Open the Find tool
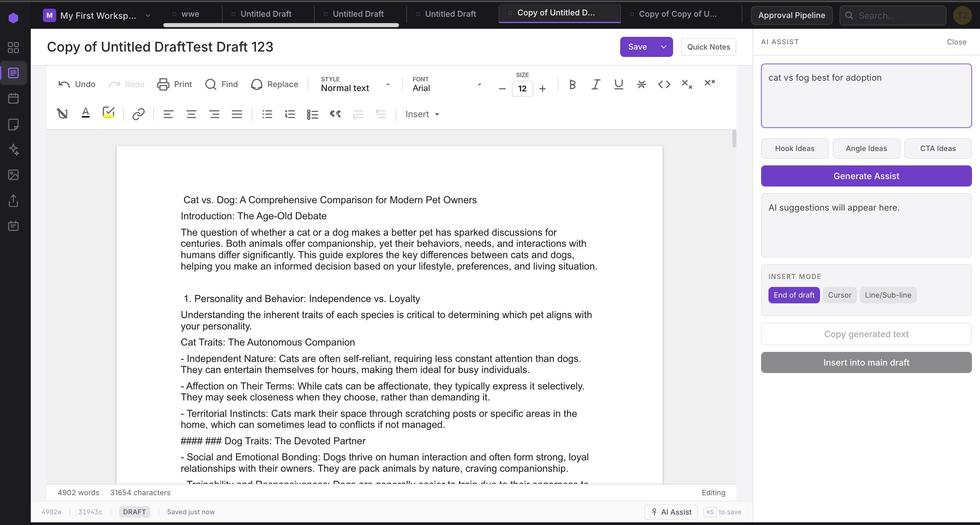This screenshot has width=980, height=525. click(221, 84)
